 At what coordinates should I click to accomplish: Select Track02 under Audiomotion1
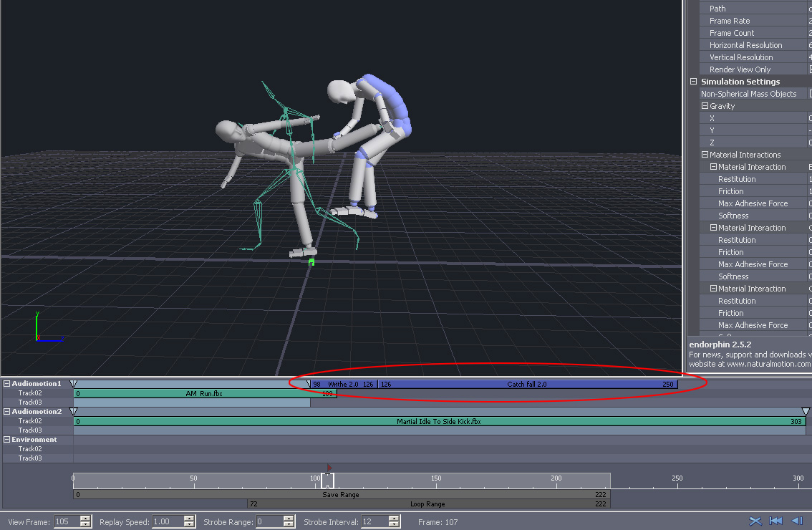click(x=30, y=393)
